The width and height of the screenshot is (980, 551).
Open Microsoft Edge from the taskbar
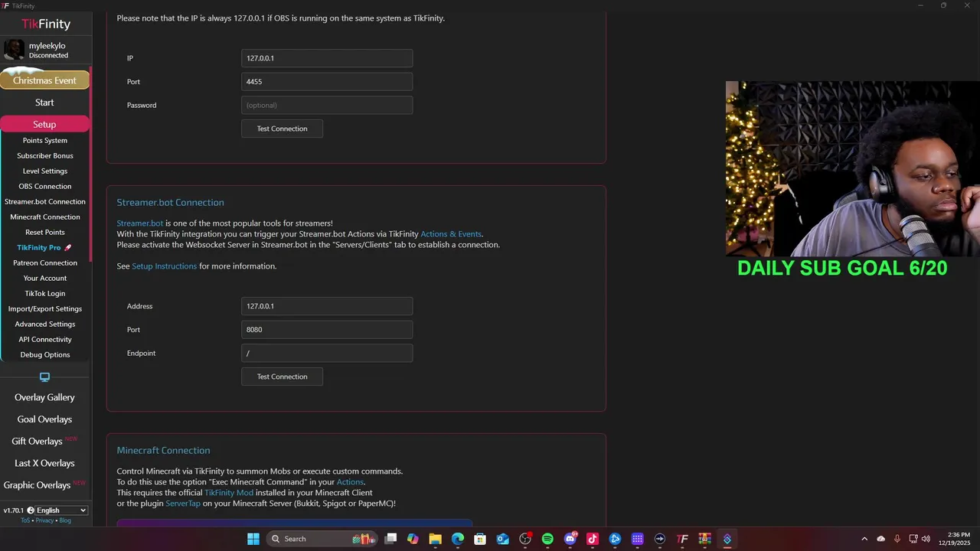pyautogui.click(x=458, y=539)
